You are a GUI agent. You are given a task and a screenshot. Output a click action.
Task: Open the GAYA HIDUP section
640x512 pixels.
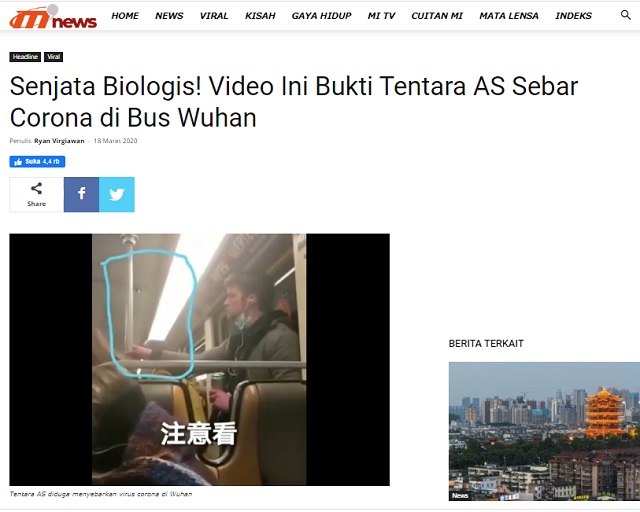pyautogui.click(x=322, y=16)
